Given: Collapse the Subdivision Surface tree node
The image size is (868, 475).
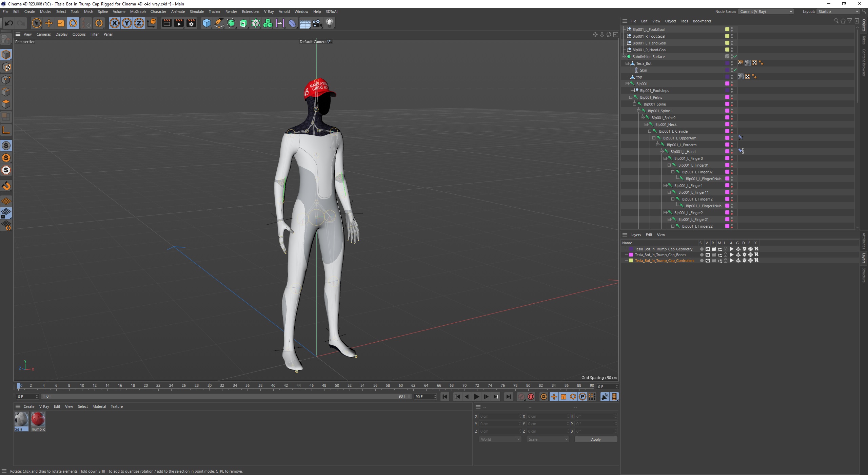Looking at the screenshot, I should pyautogui.click(x=623, y=57).
